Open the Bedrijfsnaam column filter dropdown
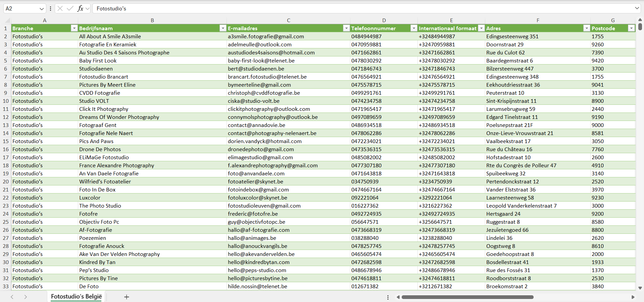The width and height of the screenshot is (644, 302). (222, 28)
